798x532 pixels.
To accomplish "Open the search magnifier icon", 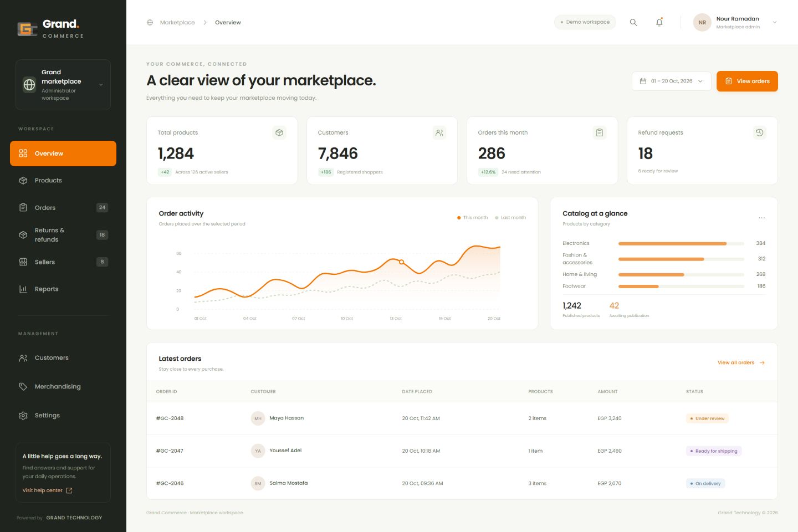I will click(x=633, y=22).
